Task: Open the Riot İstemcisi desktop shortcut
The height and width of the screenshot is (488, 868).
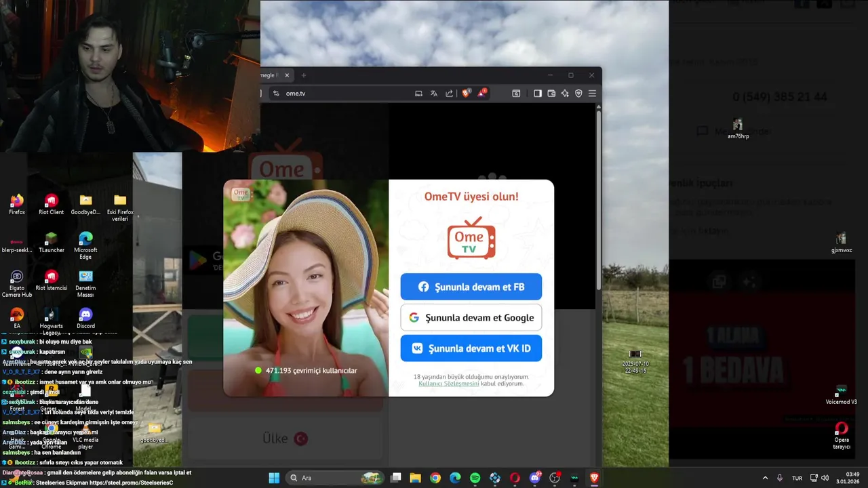Action: pyautogui.click(x=51, y=281)
